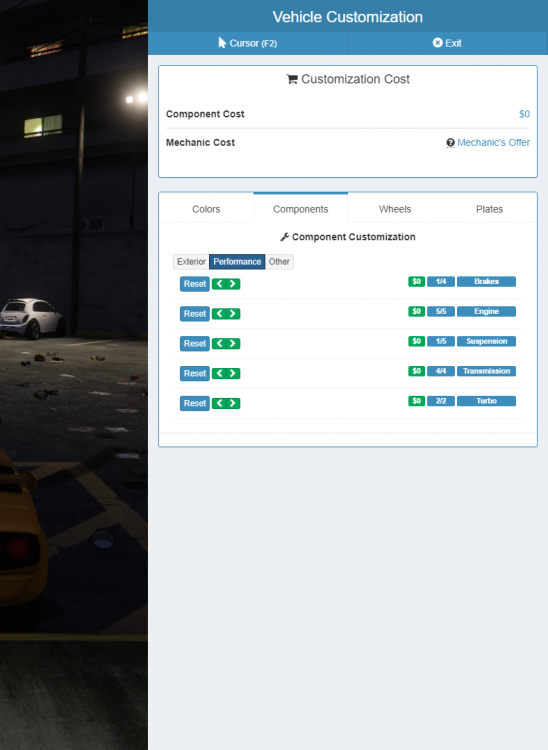The width and height of the screenshot is (548, 750).
Task: Click right arrow for Engine level
Action: point(233,314)
